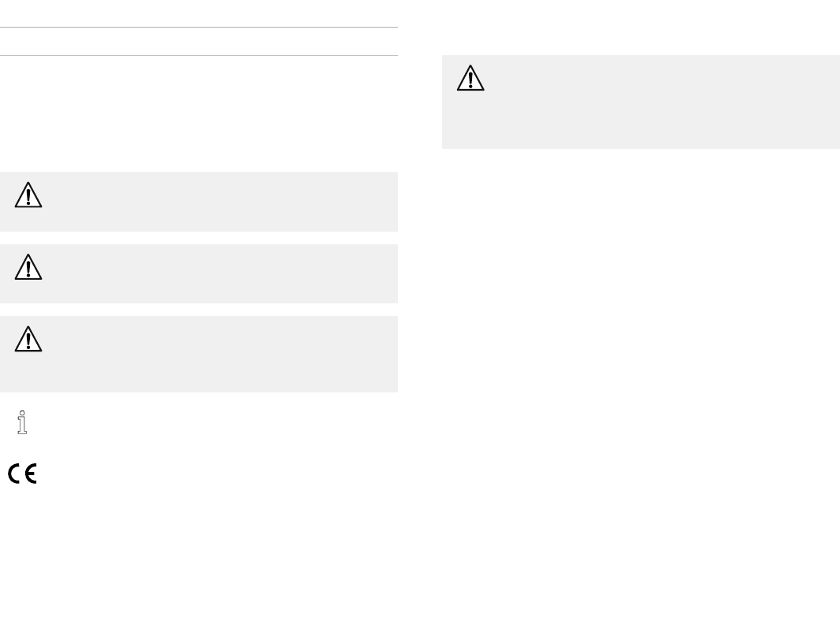Click the information 'i' icon
The height and width of the screenshot is (617, 840).
pyautogui.click(x=23, y=422)
